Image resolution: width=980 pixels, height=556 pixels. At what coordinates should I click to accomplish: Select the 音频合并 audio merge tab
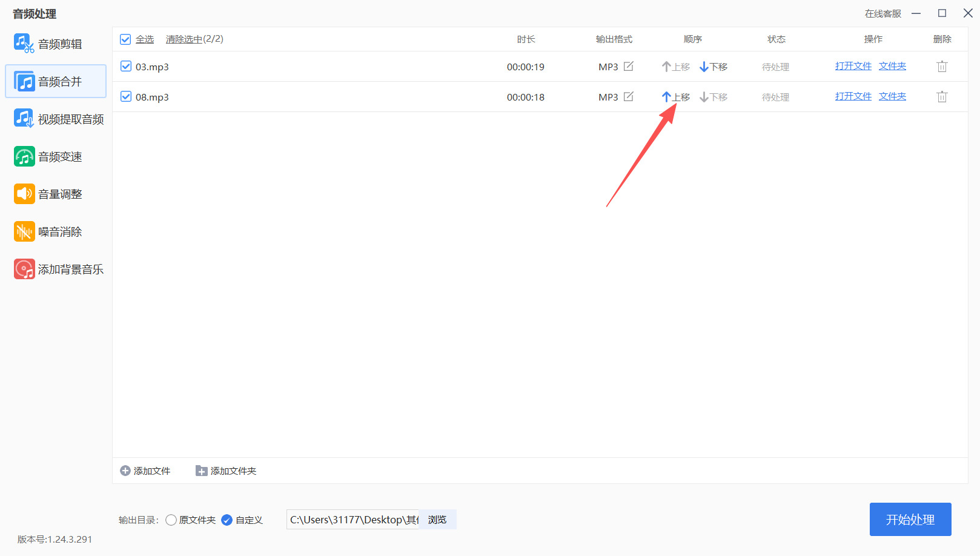pos(56,81)
